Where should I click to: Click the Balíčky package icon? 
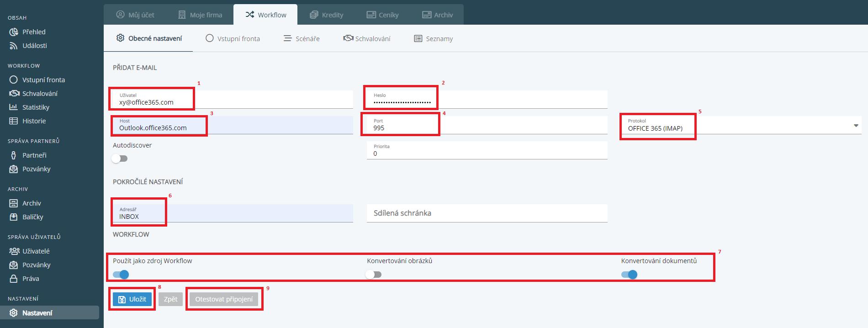tap(14, 217)
